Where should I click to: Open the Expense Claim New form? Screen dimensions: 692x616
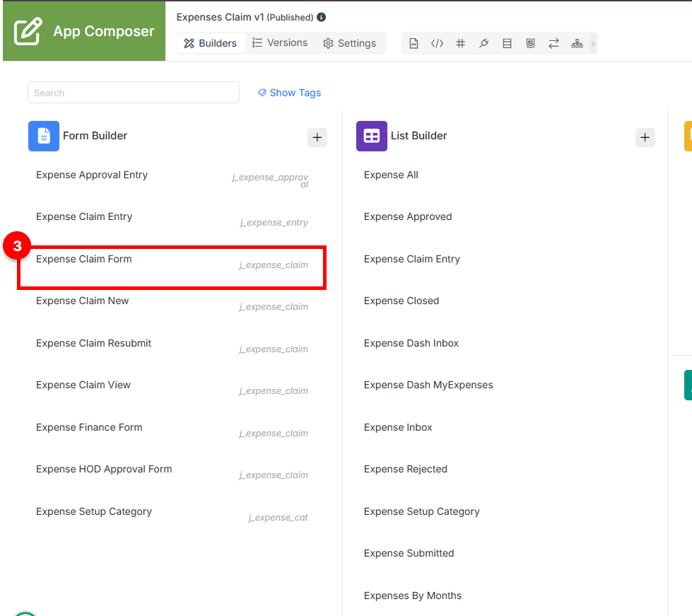[83, 301]
